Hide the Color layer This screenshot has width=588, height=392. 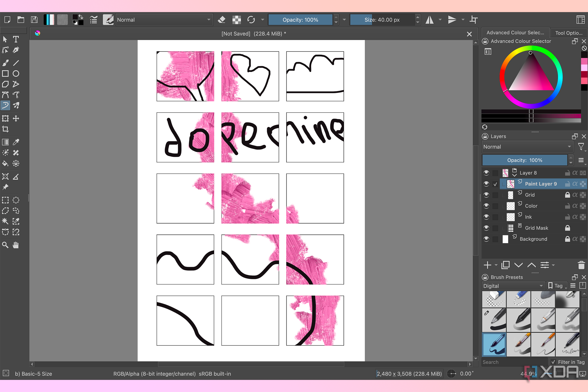coord(486,206)
